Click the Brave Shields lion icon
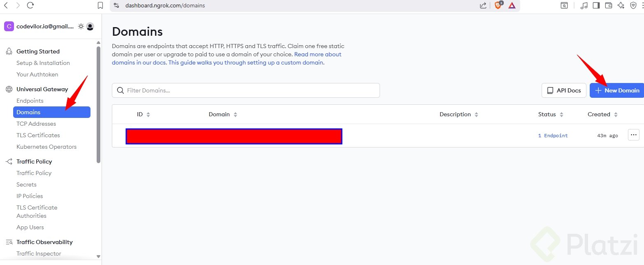The height and width of the screenshot is (265, 644). click(x=498, y=5)
